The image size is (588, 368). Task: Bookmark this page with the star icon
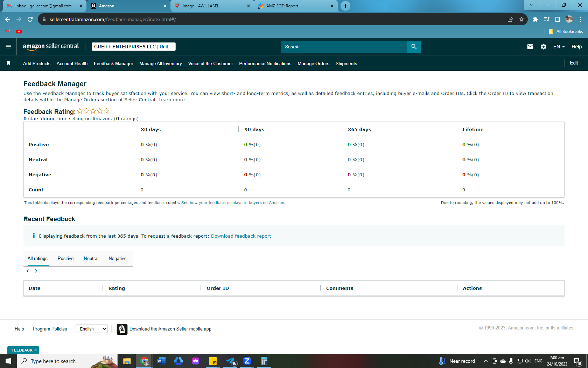pyautogui.click(x=521, y=19)
